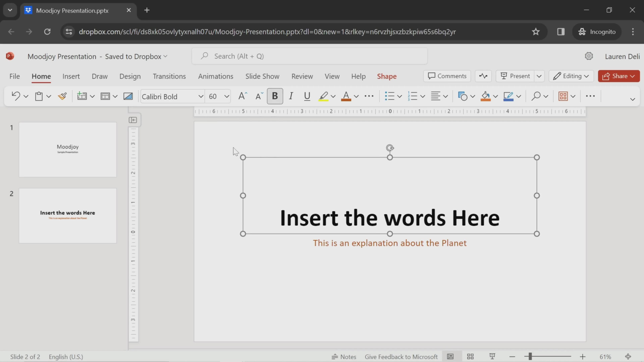Open the Editing mode dropdown

click(571, 76)
